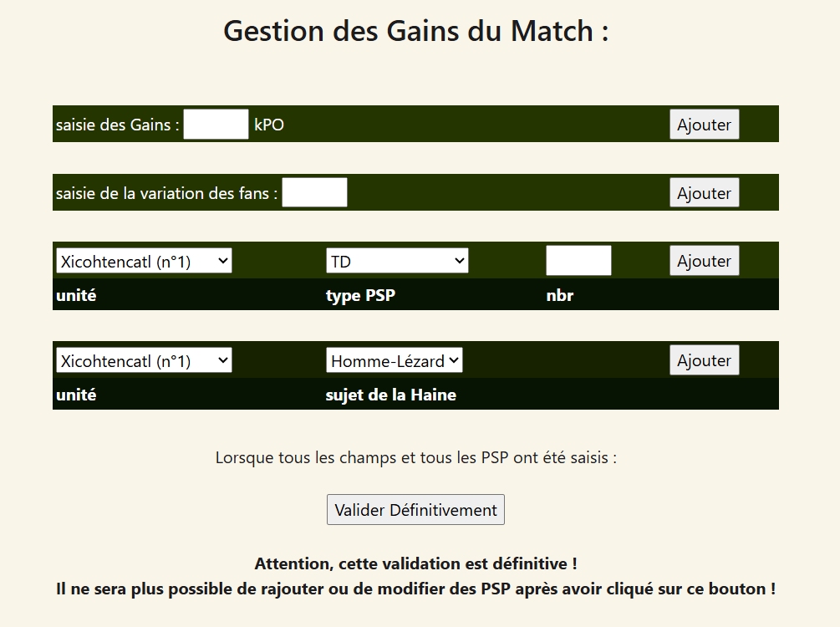840x627 pixels.
Task: Click the "saisie des Gains" label
Action: pyautogui.click(x=118, y=125)
